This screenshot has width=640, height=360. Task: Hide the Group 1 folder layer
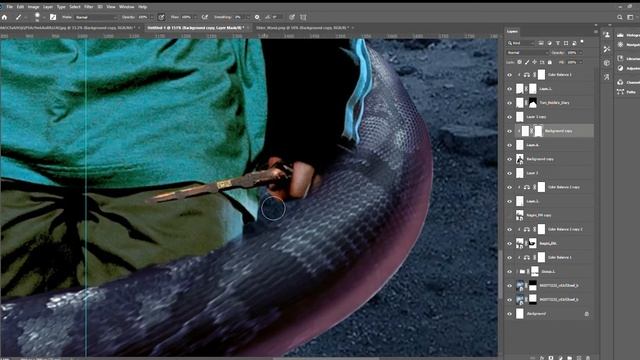click(x=509, y=272)
